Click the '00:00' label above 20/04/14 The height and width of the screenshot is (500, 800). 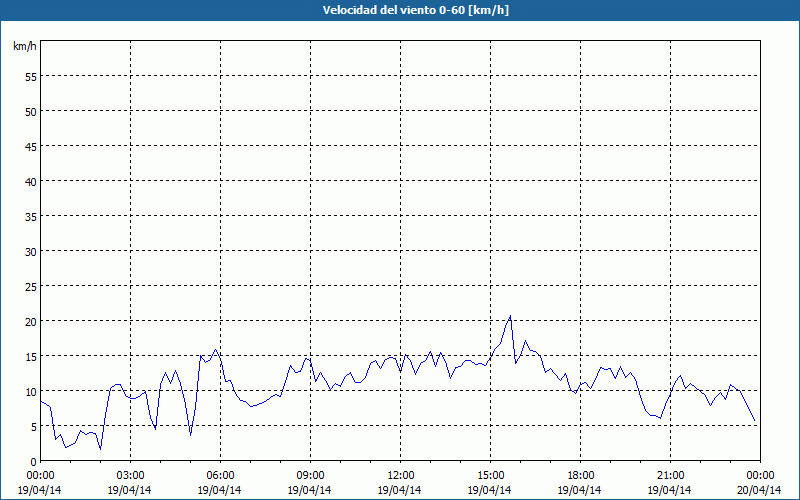760,476
